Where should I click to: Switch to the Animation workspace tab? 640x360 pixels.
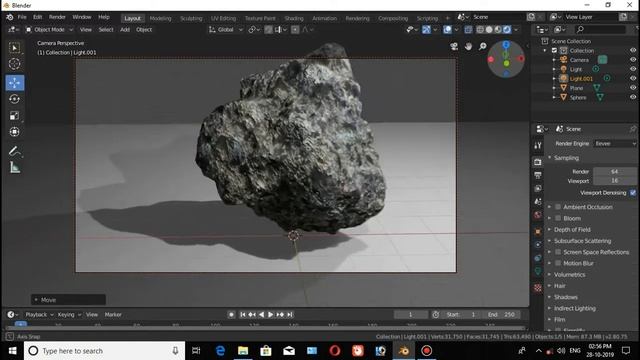click(324, 18)
